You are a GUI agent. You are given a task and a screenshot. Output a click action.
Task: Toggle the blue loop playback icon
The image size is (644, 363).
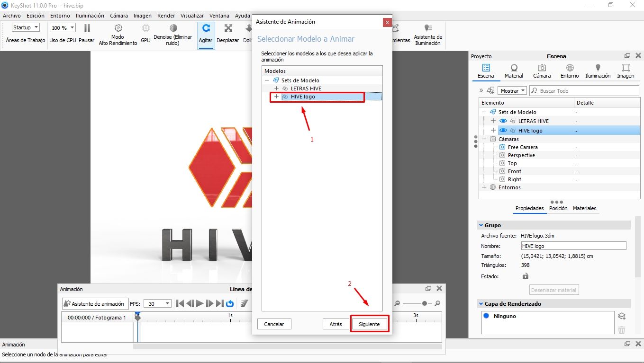coord(230,303)
